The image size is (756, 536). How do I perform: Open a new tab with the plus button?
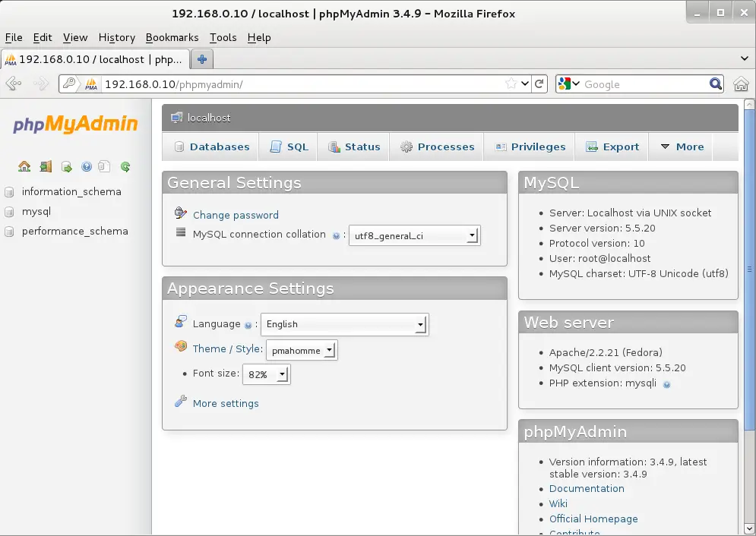[x=202, y=59]
